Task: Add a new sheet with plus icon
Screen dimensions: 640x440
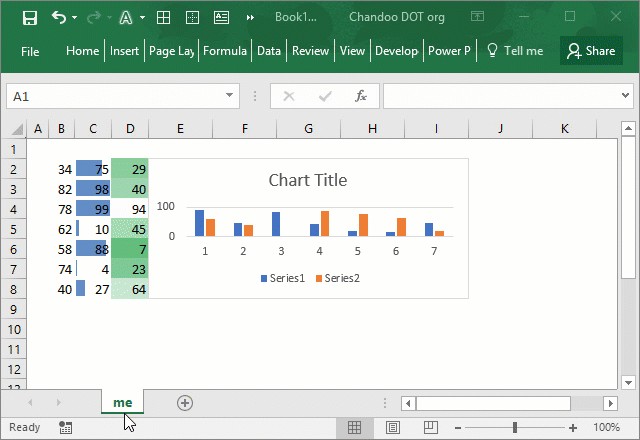Action: pyautogui.click(x=184, y=402)
